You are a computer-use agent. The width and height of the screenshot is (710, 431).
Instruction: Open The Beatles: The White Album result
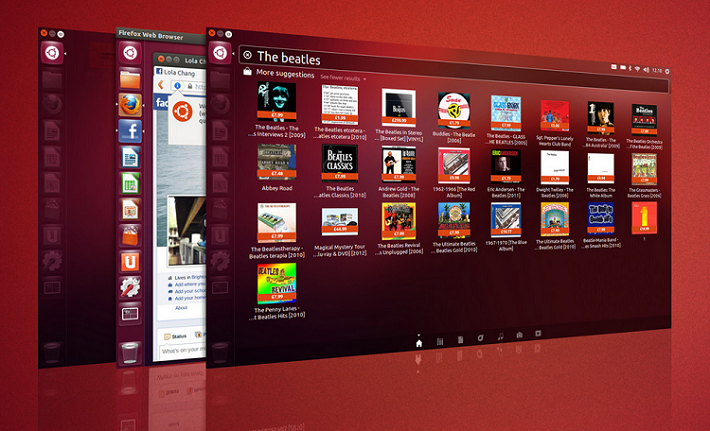pos(601,175)
